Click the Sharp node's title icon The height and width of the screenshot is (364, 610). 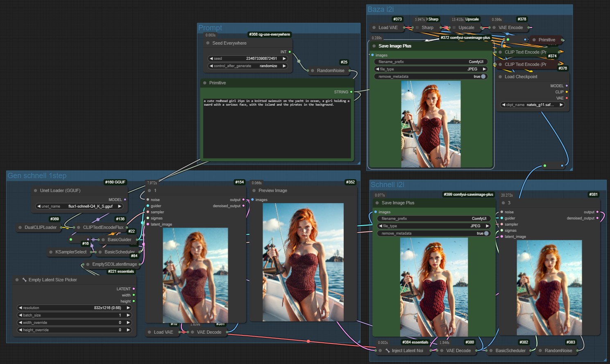417,27
